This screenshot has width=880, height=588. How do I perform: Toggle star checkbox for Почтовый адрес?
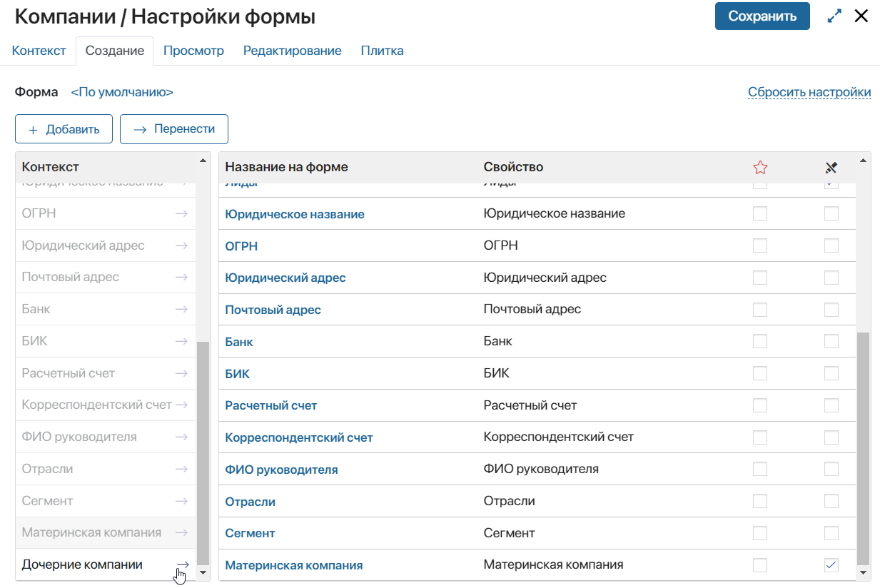760,310
